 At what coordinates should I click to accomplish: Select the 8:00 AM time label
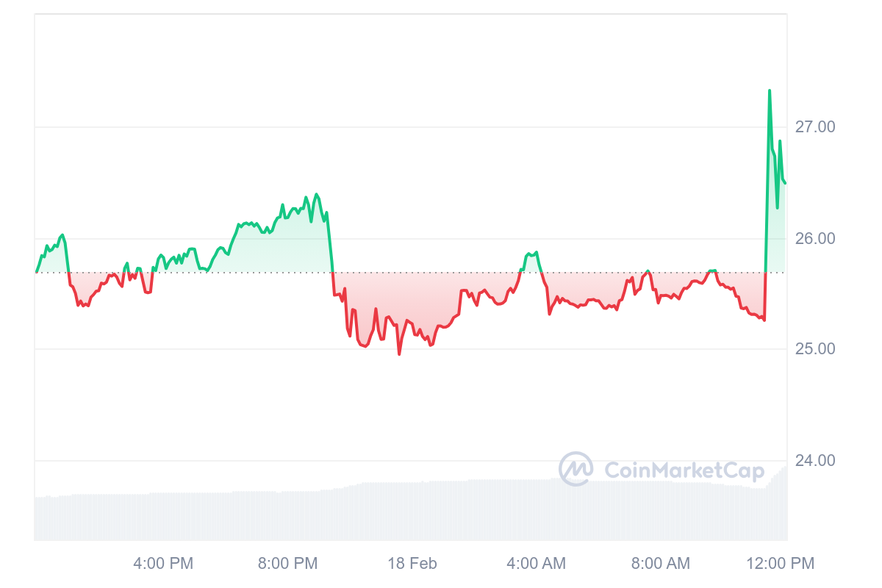pyautogui.click(x=661, y=564)
